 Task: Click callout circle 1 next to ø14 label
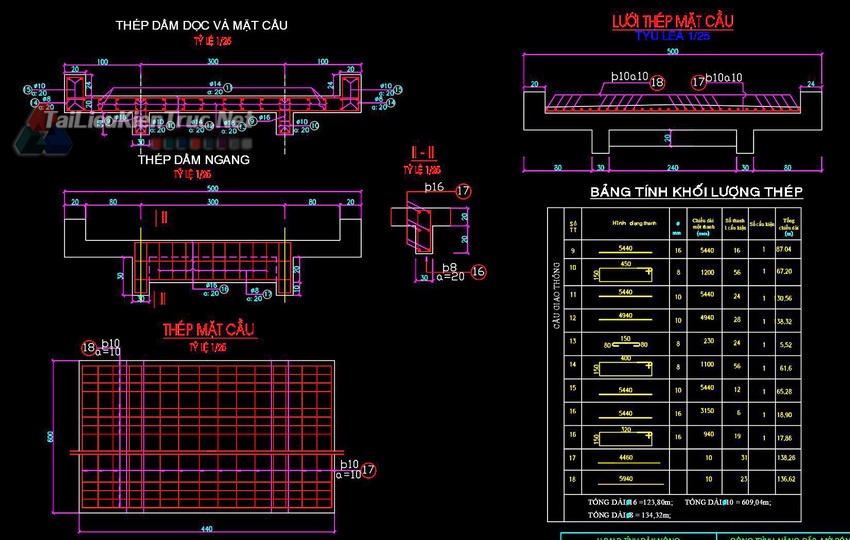(x=229, y=86)
